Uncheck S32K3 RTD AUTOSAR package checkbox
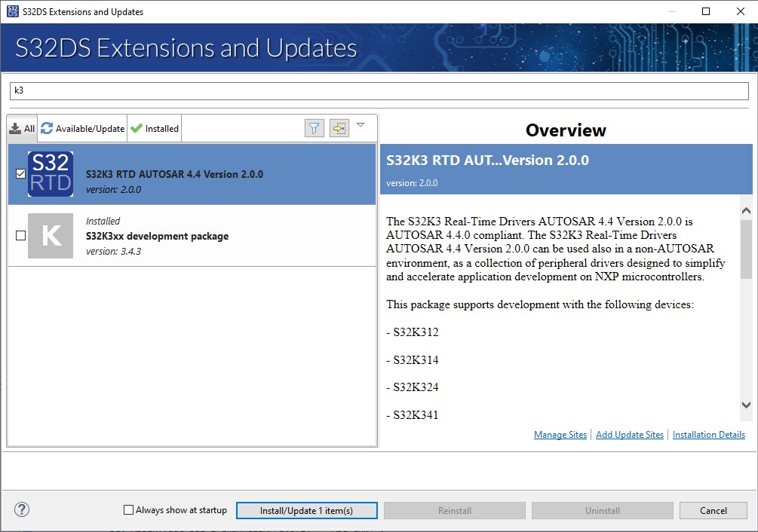 (20, 174)
